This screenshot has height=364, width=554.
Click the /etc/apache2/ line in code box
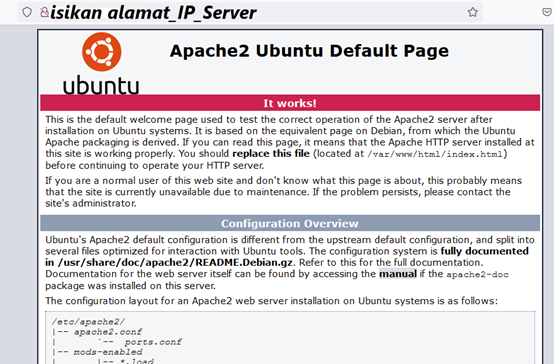pyautogui.click(x=88, y=322)
